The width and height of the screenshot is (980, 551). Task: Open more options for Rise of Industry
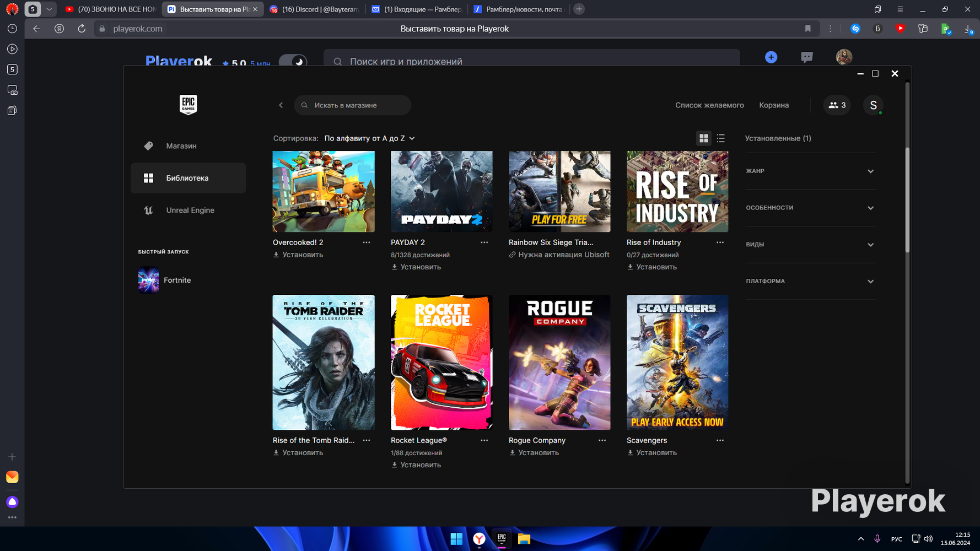720,242
